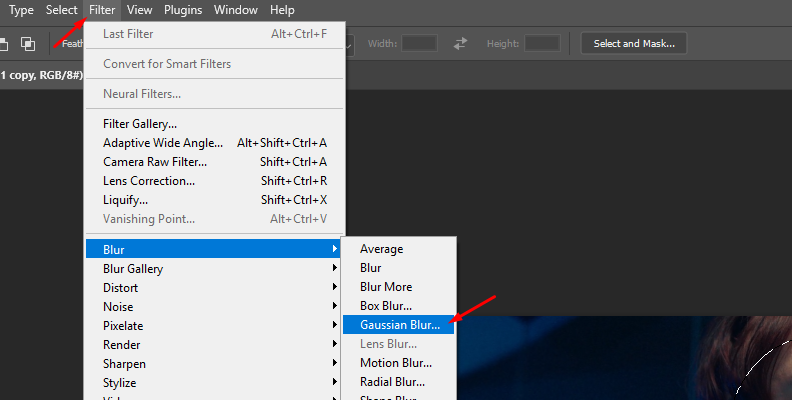792x400 pixels.
Task: Open the Window menu
Action: [x=235, y=10]
